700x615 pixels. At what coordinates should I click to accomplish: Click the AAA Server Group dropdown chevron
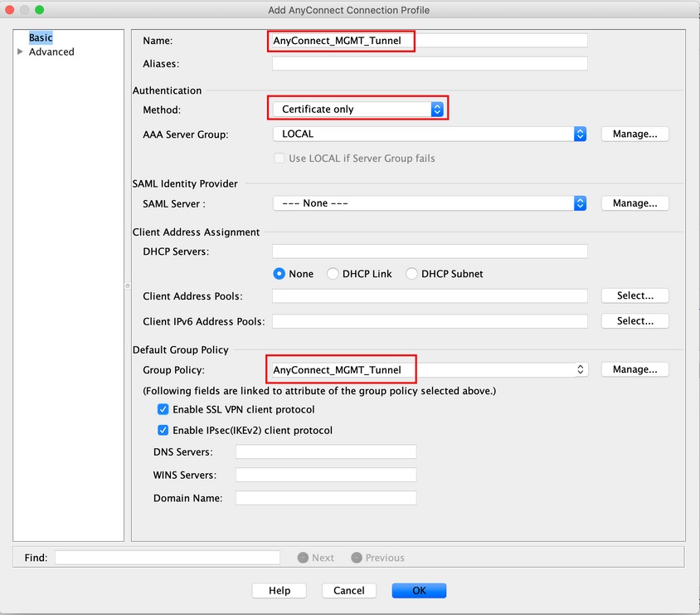580,134
